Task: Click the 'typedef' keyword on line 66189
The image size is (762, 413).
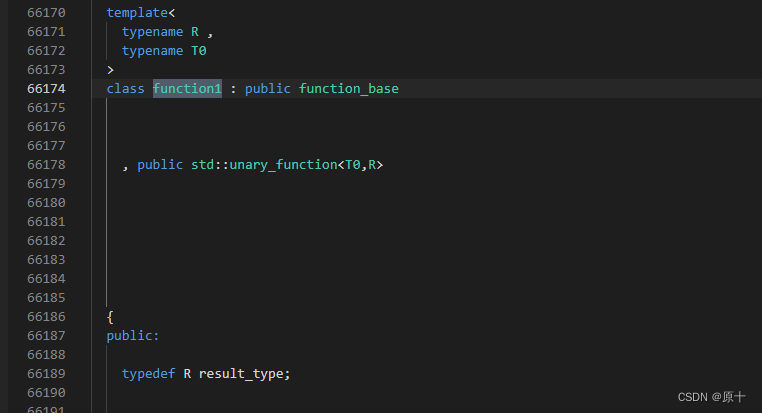Action: coord(148,374)
